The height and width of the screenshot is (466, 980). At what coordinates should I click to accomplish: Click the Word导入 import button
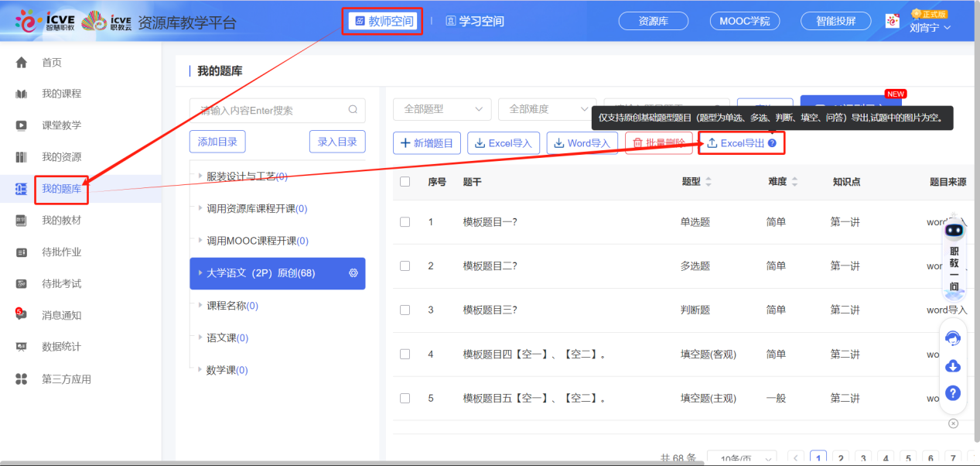click(582, 142)
